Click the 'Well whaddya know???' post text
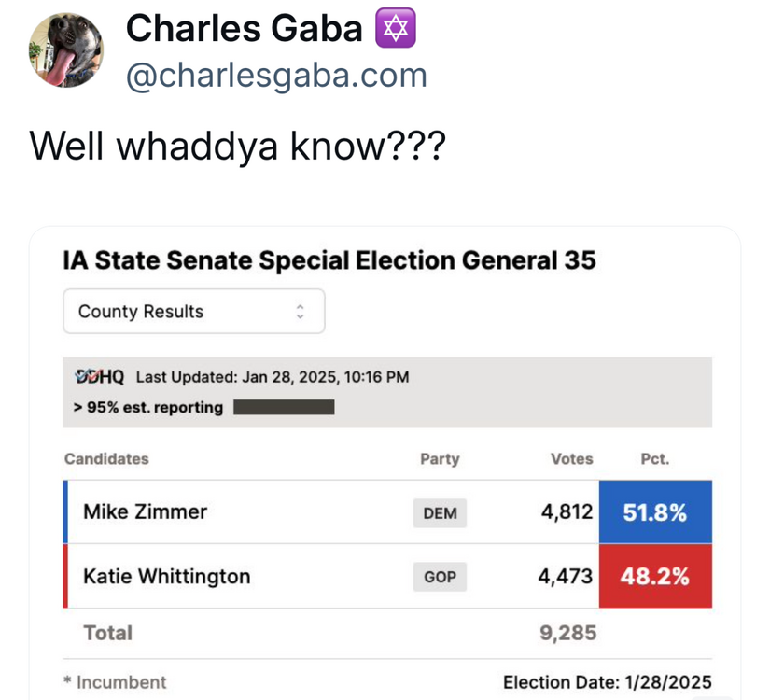The image size is (770, 700). click(237, 146)
